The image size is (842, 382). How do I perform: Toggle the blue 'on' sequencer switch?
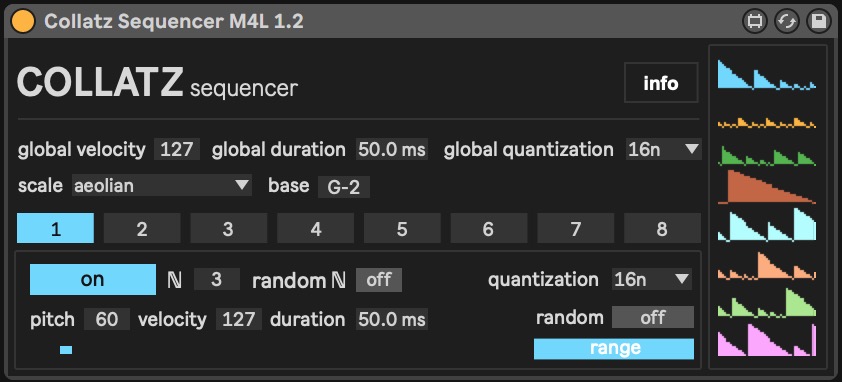[x=93, y=280]
